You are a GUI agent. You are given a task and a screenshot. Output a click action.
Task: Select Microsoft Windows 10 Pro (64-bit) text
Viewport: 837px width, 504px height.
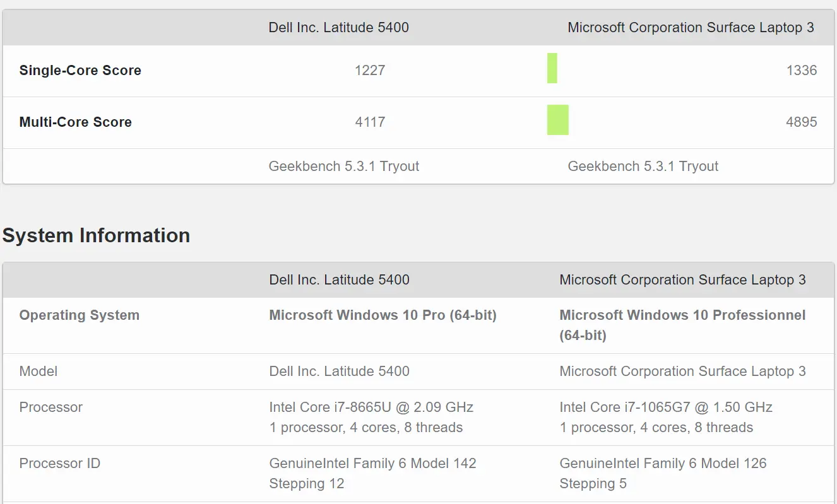[383, 315]
